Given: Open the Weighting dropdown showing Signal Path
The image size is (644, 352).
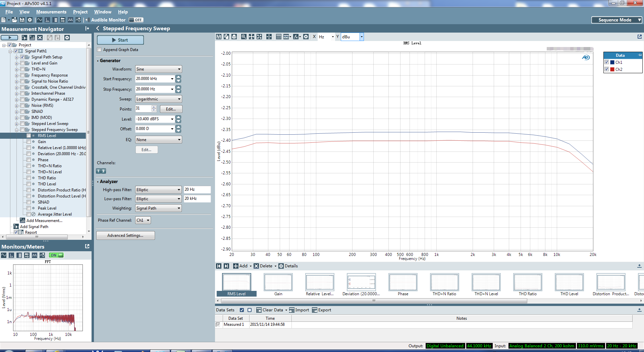Looking at the screenshot, I should [x=158, y=208].
